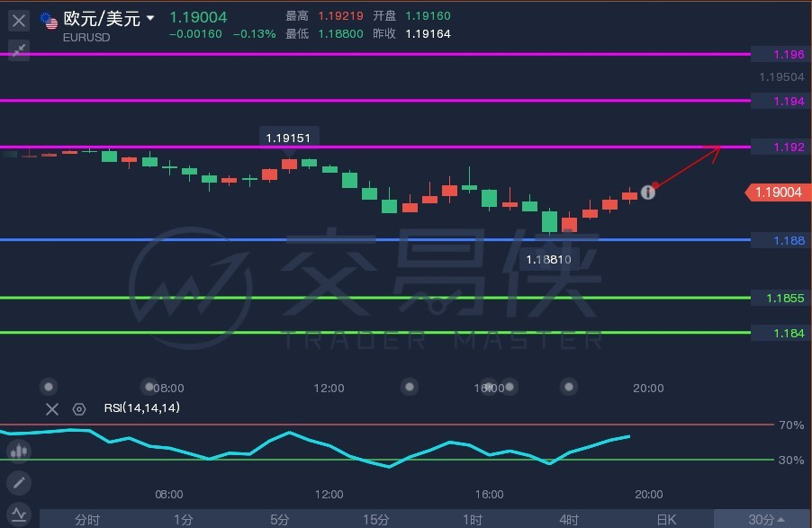Switch to the 分时 timeframe tab
This screenshot has width=812, height=528.
[x=87, y=519]
